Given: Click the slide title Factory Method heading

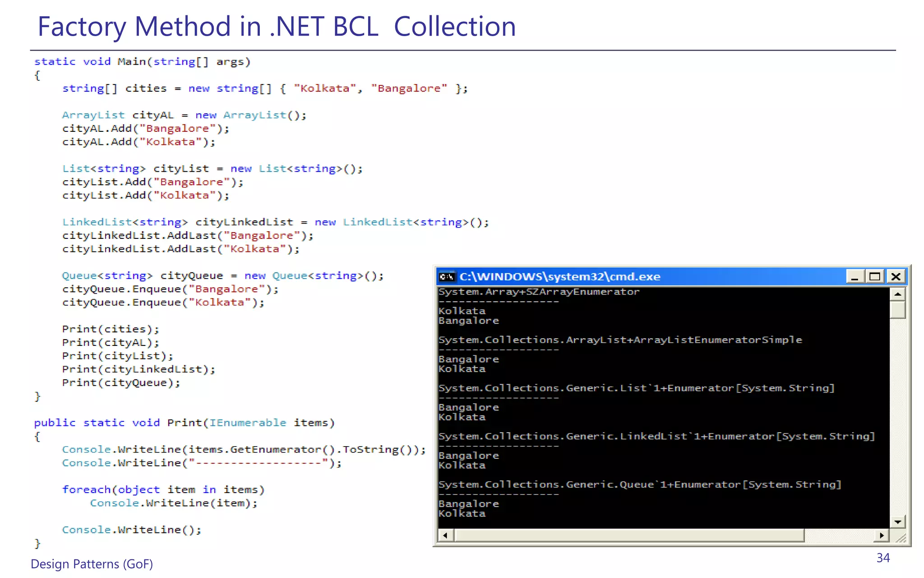Looking at the screenshot, I should (x=277, y=26).
